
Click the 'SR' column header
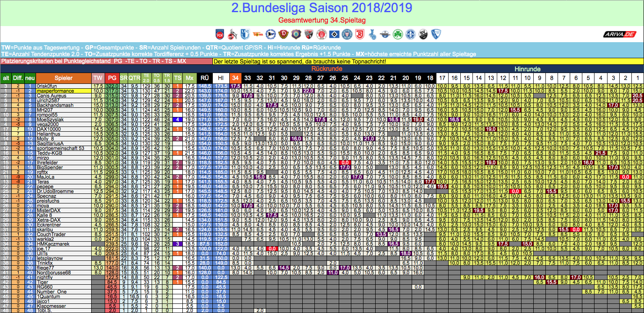124,78
